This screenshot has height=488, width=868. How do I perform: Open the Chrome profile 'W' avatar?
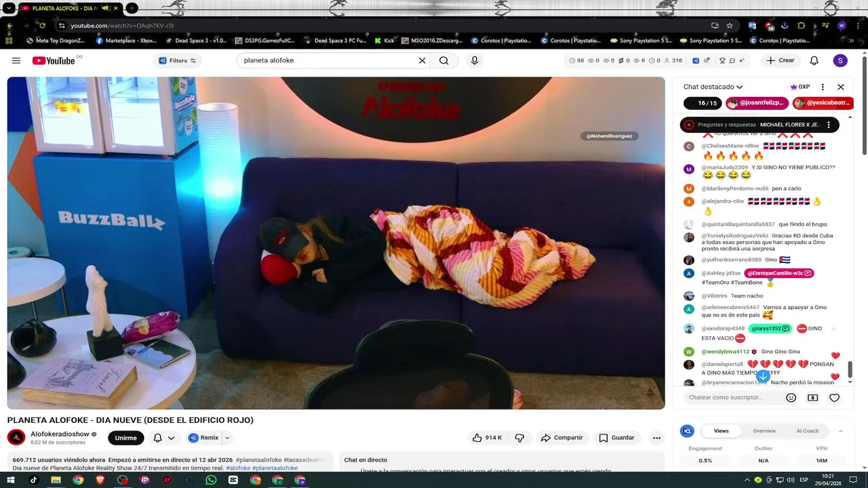pos(842,26)
